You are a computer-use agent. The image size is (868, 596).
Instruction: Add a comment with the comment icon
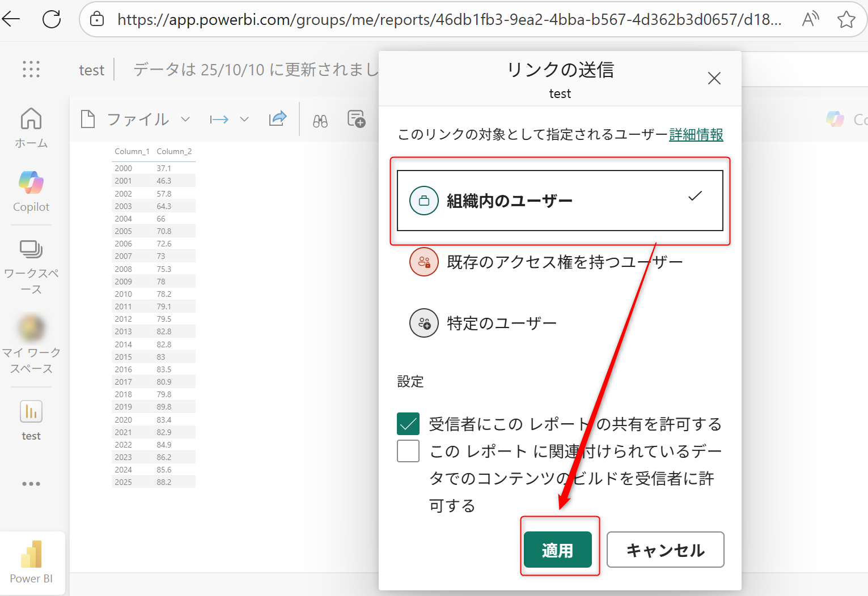[x=356, y=119]
